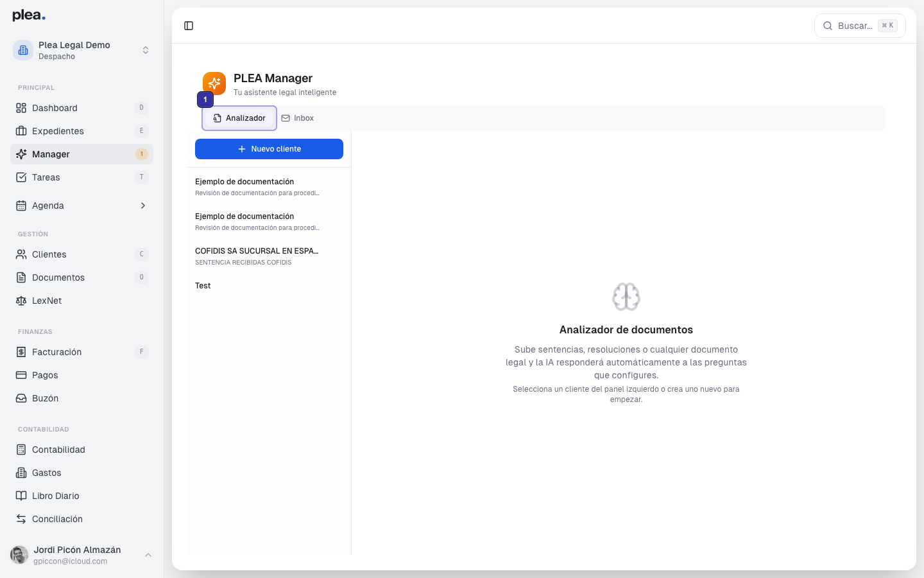Expand the Agenda chevron
Screen dimensions: 924x578
142,206
